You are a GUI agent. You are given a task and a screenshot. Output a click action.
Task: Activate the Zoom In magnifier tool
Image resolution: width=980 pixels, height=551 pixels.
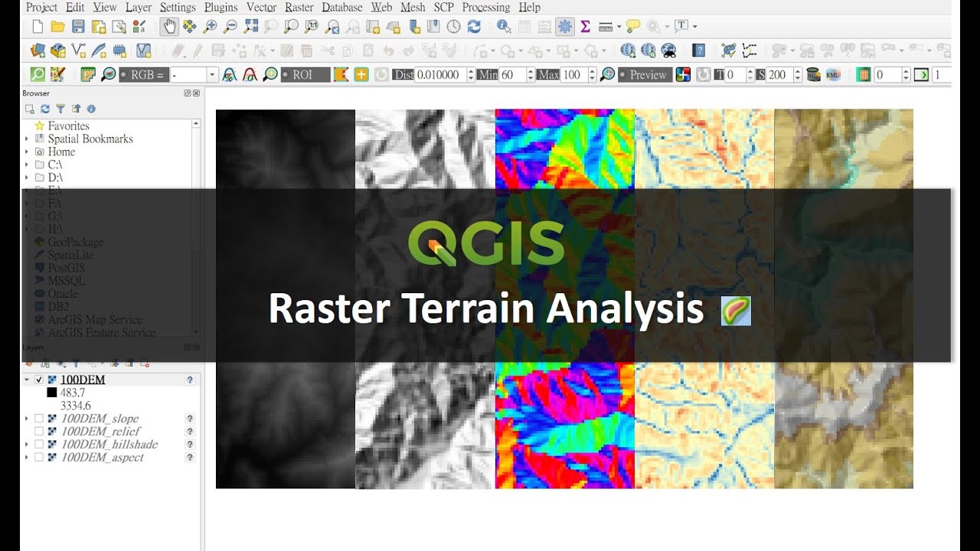210,27
